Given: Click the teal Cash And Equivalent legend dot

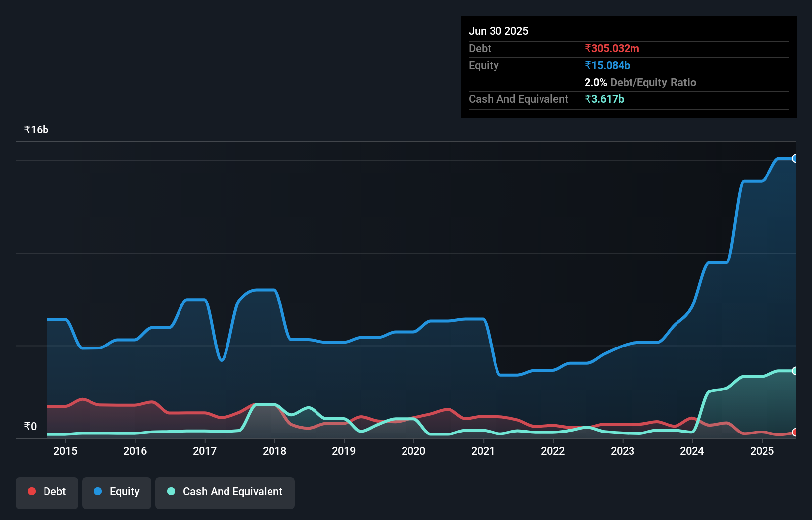Looking at the screenshot, I should (x=171, y=491).
